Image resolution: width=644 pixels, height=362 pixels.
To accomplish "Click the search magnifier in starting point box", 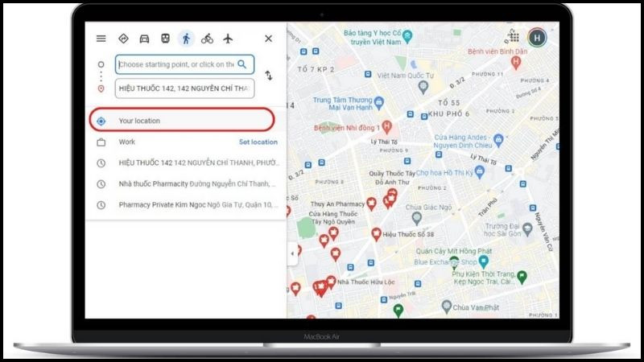I will (242, 64).
